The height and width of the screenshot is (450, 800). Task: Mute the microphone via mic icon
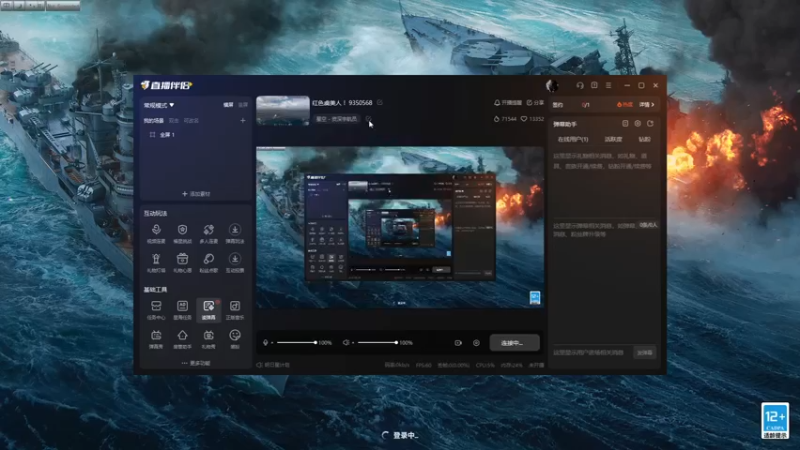(265, 343)
